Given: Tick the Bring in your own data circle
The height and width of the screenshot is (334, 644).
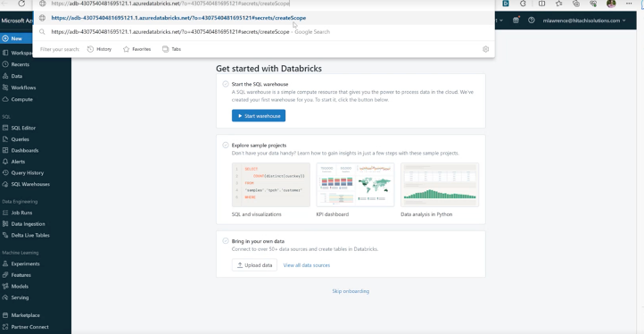Looking at the screenshot, I should pyautogui.click(x=226, y=241).
